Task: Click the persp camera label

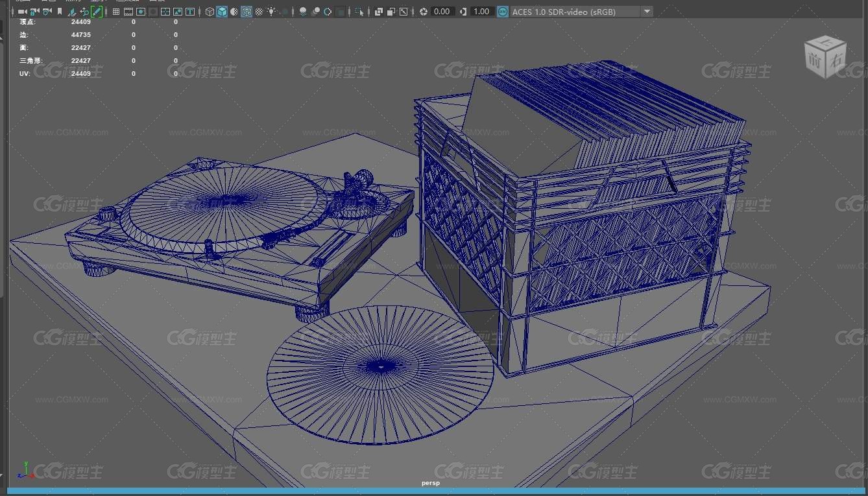Action: (430, 483)
